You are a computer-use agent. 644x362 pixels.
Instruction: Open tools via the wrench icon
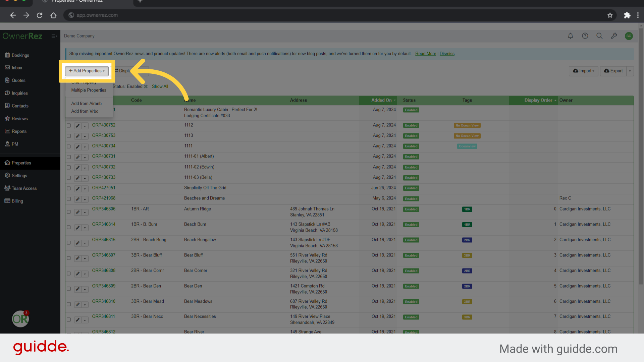point(614,36)
